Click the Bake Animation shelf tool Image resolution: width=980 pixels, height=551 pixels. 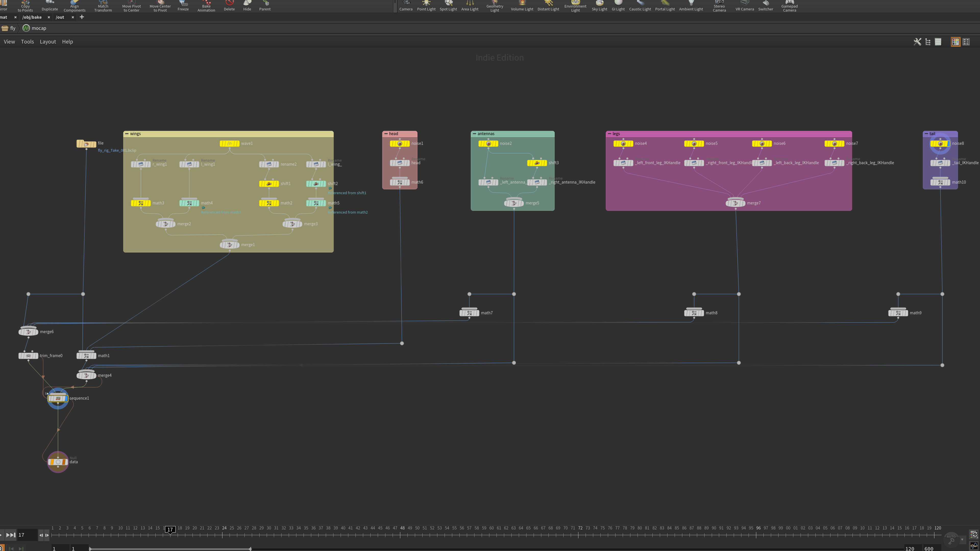206,6
